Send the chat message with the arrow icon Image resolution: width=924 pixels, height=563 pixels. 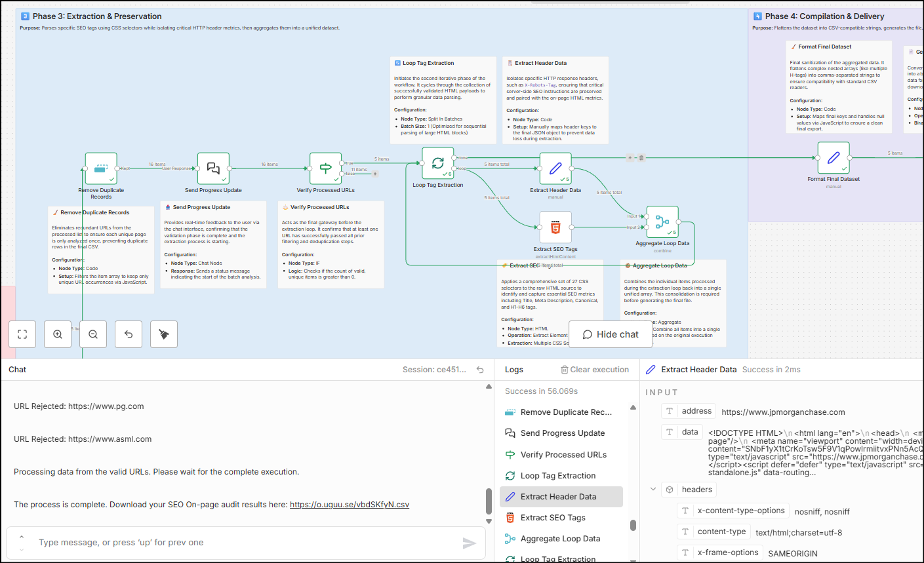point(469,543)
